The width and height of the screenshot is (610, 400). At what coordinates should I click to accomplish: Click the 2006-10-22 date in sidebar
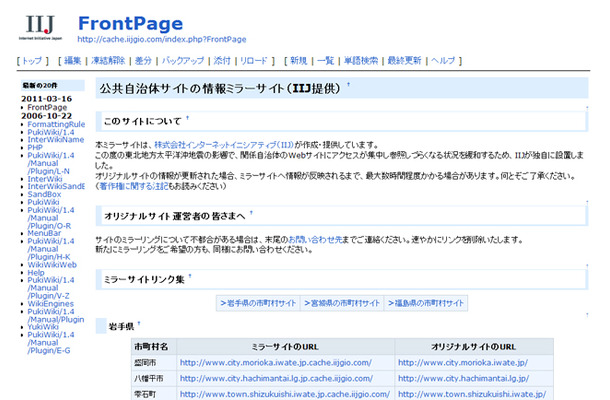click(x=46, y=116)
